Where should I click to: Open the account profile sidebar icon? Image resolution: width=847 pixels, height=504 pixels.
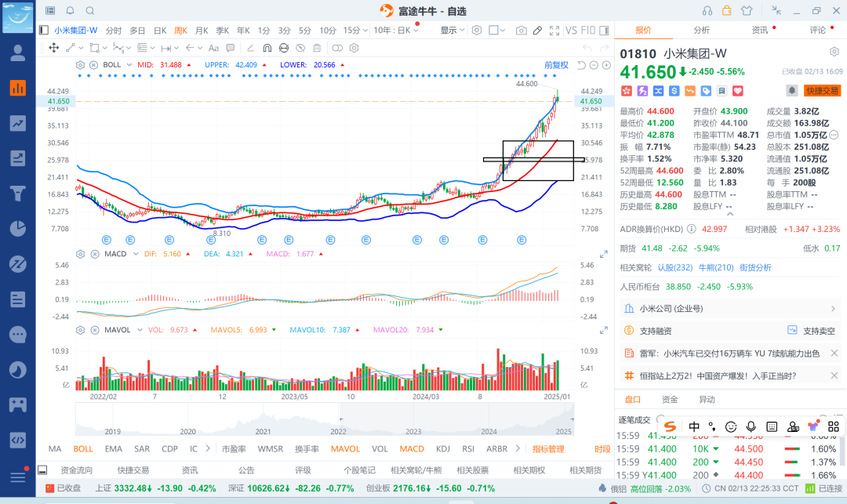[x=18, y=53]
